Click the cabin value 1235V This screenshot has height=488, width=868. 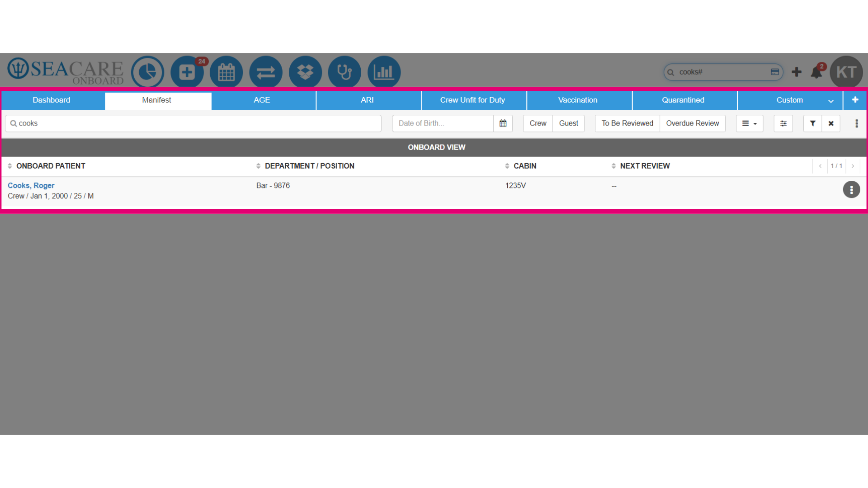coord(515,186)
